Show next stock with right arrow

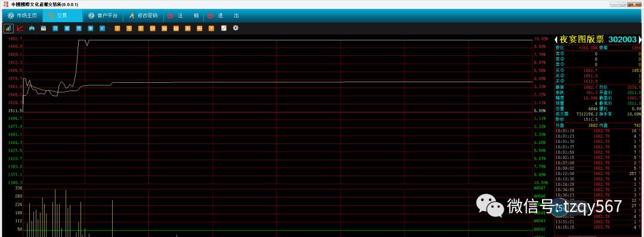[640, 39]
